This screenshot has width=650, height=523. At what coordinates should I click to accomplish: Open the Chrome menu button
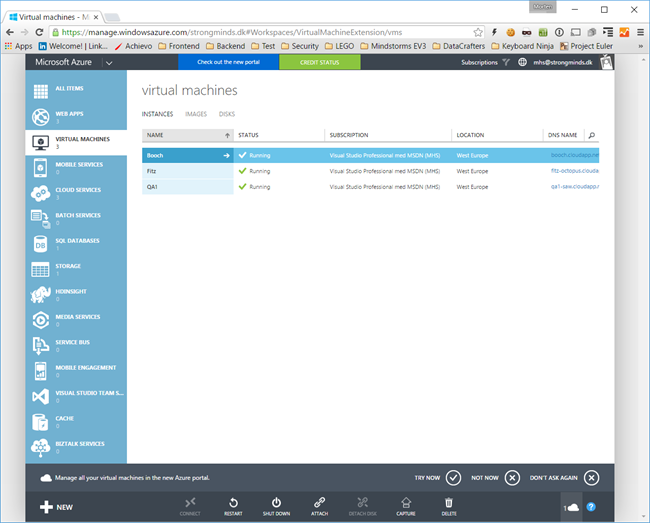tap(640, 32)
